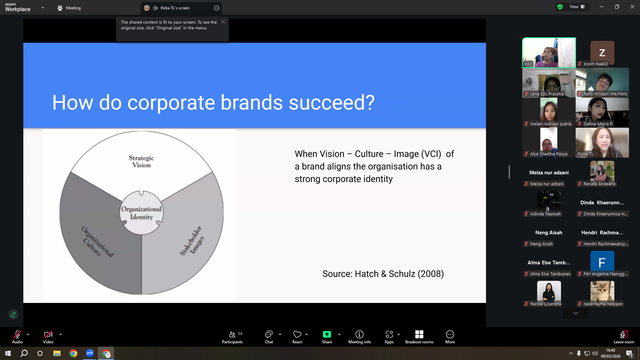The height and width of the screenshot is (360, 640).
Task: Open the More options menu
Action: pyautogui.click(x=450, y=337)
